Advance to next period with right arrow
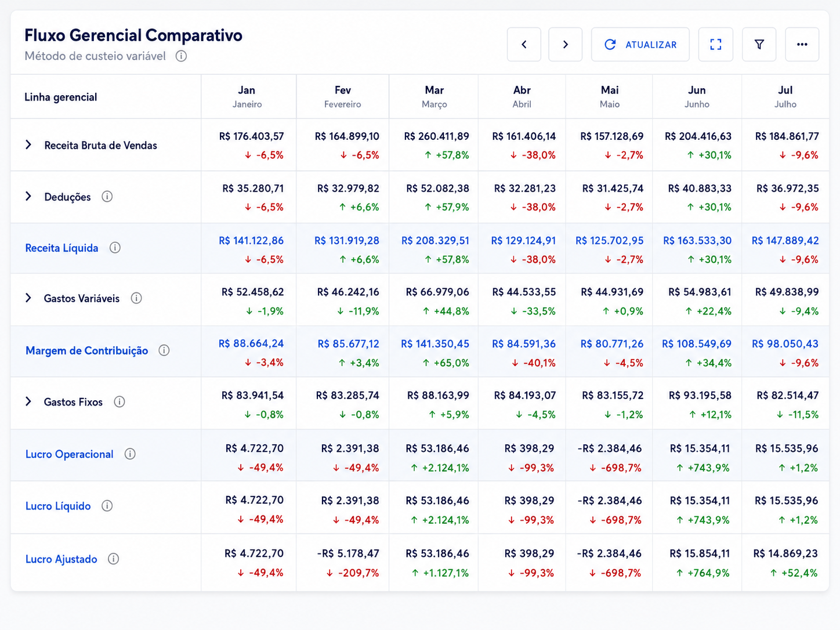This screenshot has height=630, width=840. (x=566, y=45)
